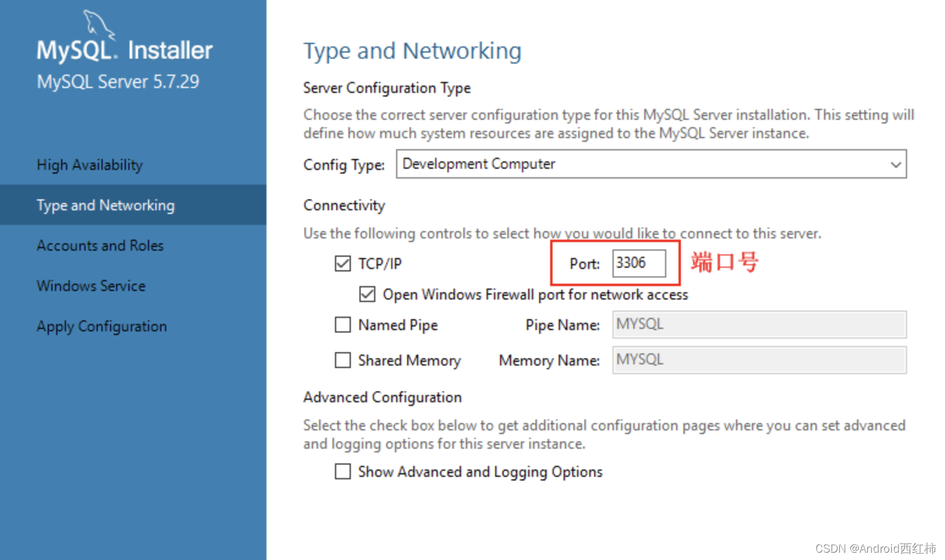Uncheck the TCP/IP checkbox

343,263
